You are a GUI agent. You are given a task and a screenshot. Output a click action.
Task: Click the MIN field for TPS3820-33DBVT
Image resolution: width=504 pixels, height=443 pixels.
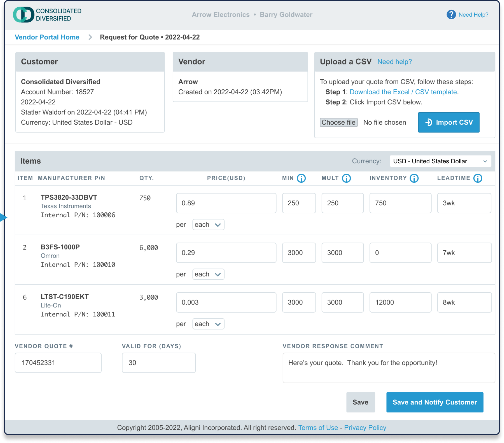pyautogui.click(x=299, y=203)
